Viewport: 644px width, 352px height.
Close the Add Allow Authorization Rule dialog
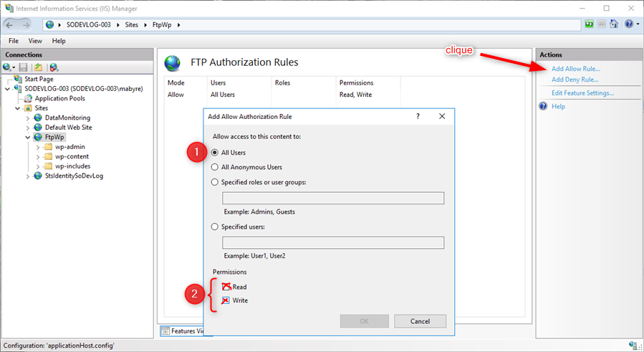442,116
